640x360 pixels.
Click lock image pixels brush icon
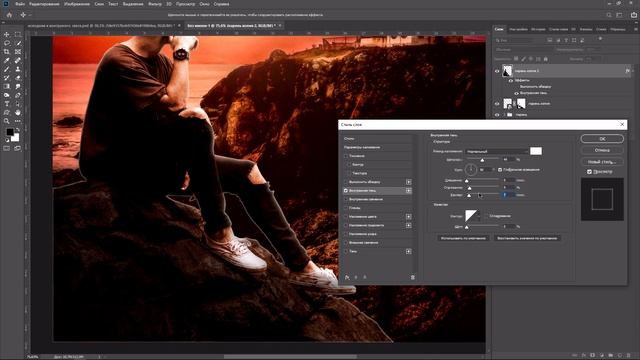pyautogui.click(x=524, y=59)
